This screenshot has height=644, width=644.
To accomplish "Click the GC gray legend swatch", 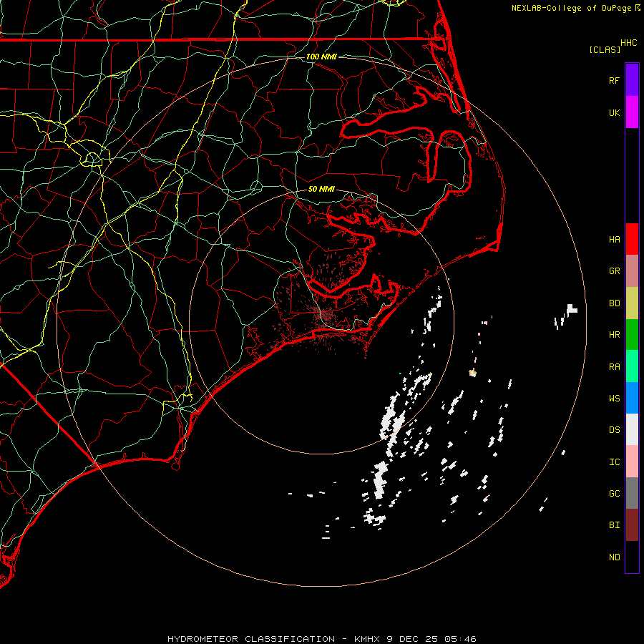I will coord(632,493).
